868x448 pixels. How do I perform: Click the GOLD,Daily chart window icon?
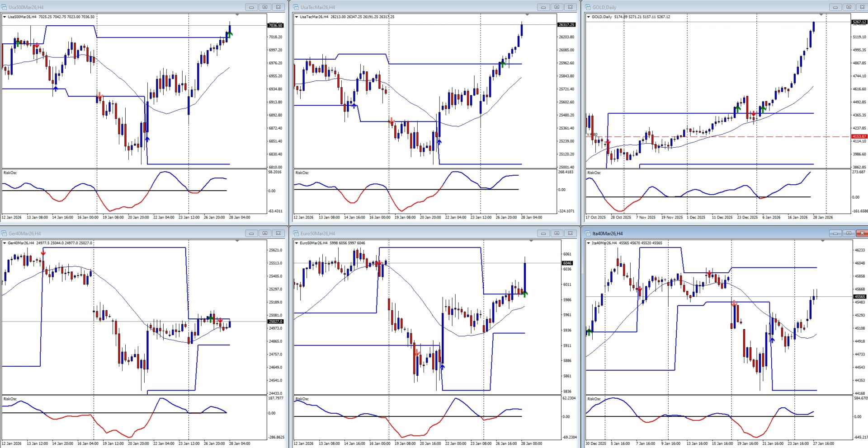(588, 7)
